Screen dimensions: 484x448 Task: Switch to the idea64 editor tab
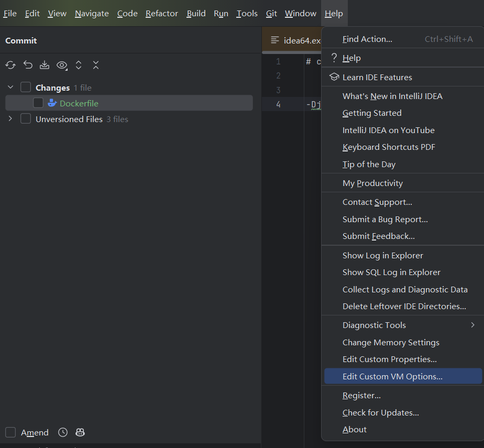click(292, 40)
